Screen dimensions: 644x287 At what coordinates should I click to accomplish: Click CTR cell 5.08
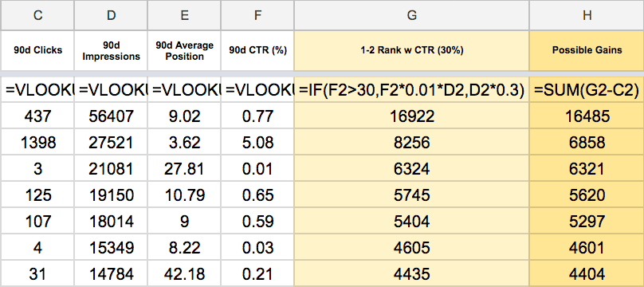pyautogui.click(x=257, y=142)
